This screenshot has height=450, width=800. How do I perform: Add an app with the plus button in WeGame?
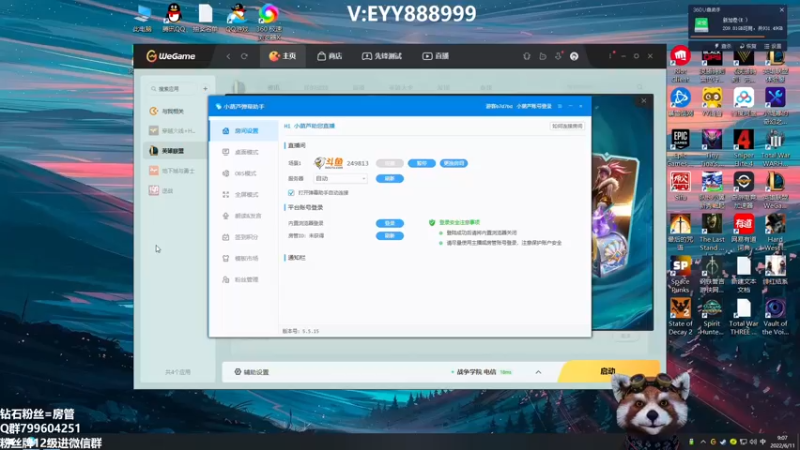(205, 89)
